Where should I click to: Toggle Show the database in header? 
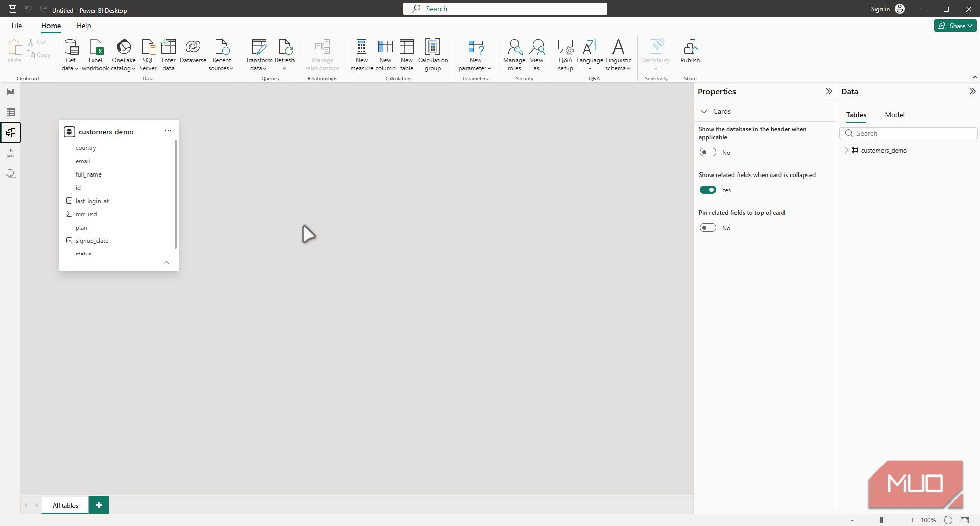[708, 152]
